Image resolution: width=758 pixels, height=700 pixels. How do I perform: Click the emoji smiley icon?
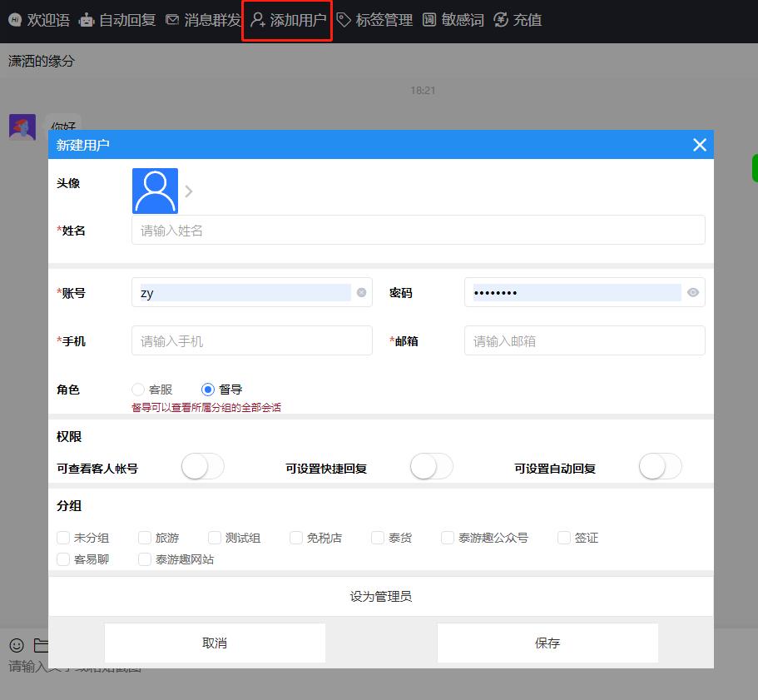[15, 645]
